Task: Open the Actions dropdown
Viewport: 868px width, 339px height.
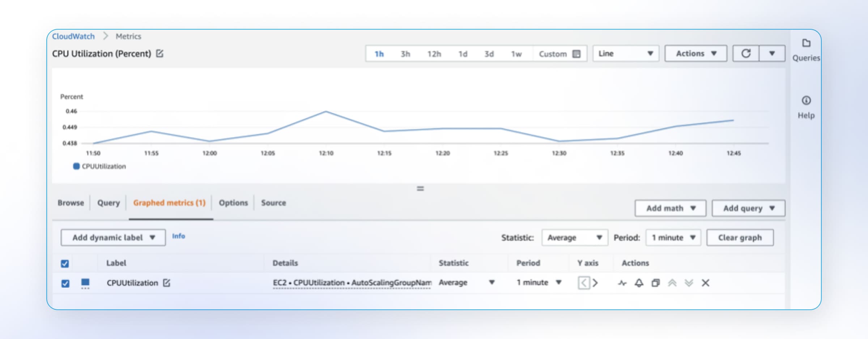Action: [696, 53]
